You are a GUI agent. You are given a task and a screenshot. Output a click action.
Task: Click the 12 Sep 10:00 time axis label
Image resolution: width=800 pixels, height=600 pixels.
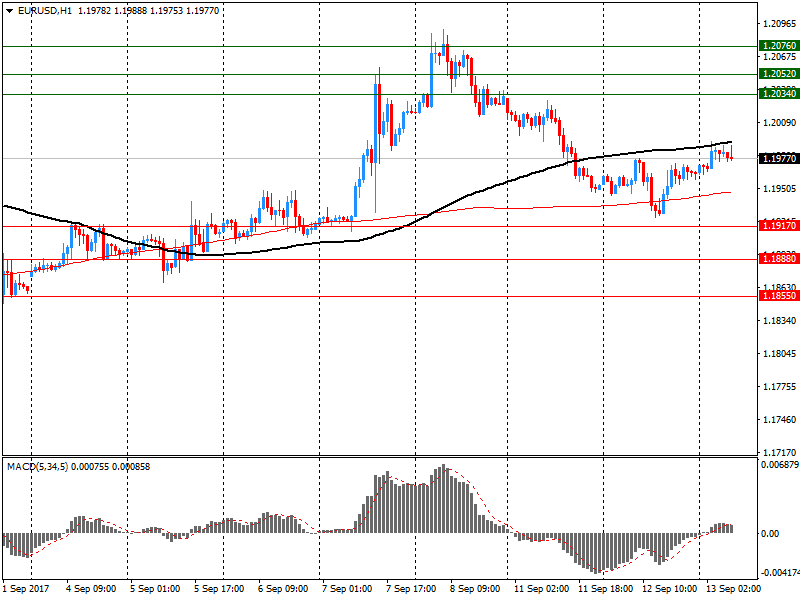tap(669, 589)
